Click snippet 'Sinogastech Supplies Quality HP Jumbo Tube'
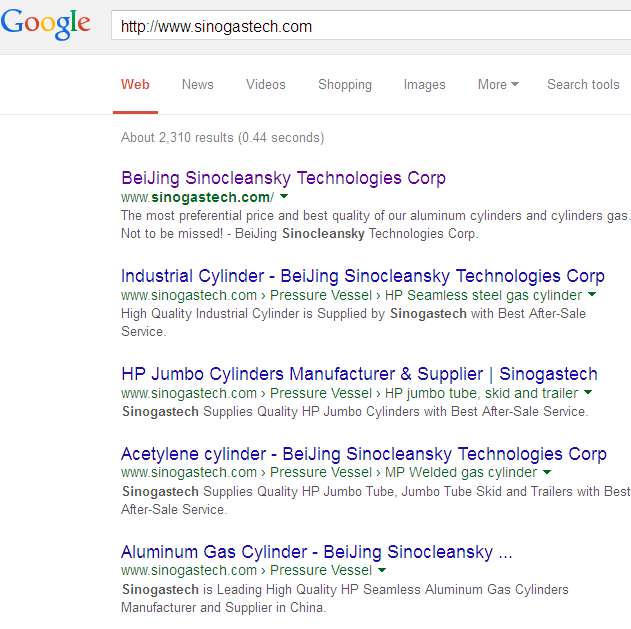This screenshot has width=631, height=629. (x=258, y=491)
